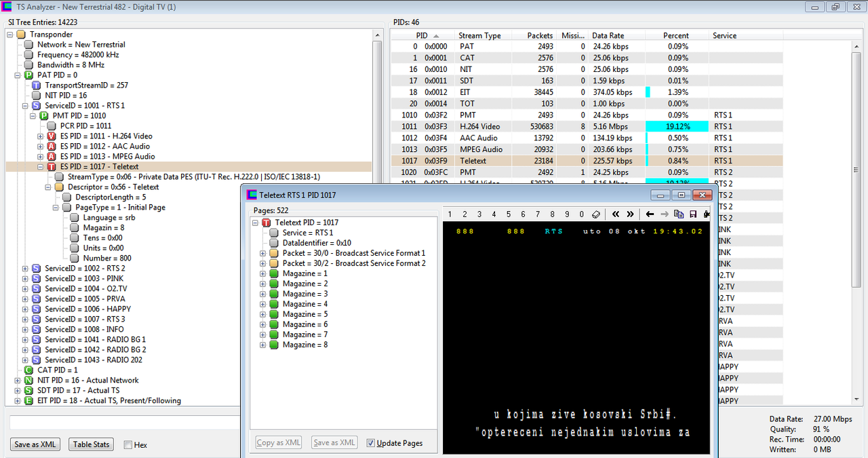868x458 pixels.
Task: Click Save as XML in the Teletext window
Action: [335, 442]
